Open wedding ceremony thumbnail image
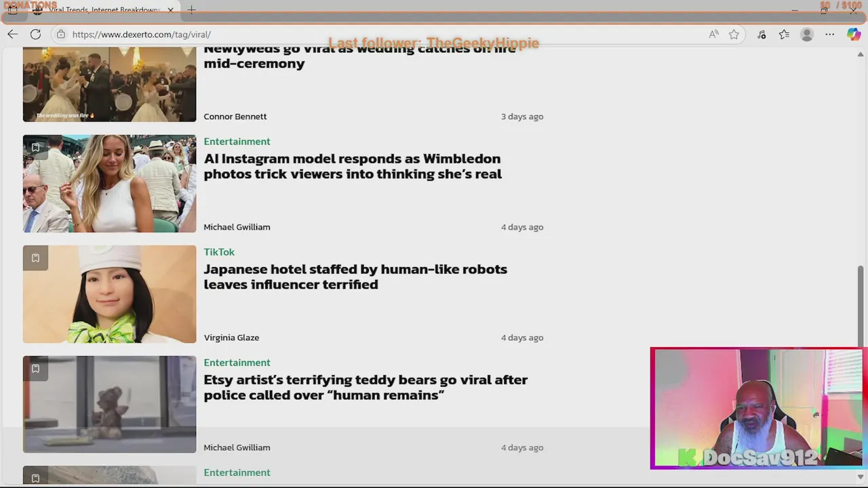Screen dimensions: 868x488 (109, 85)
